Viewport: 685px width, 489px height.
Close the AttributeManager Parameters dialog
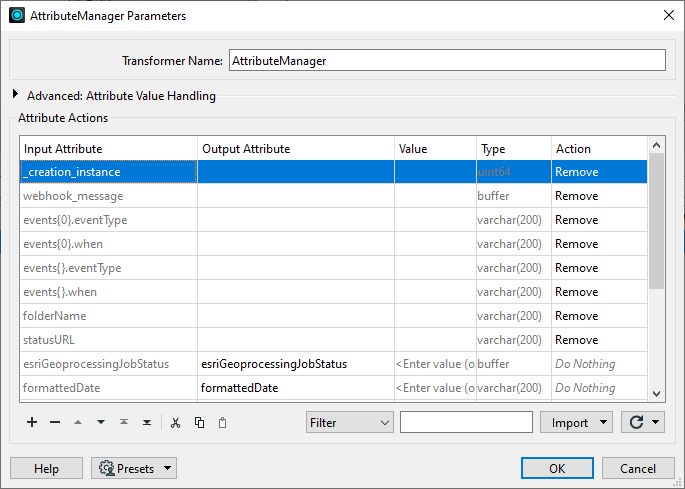[x=668, y=15]
